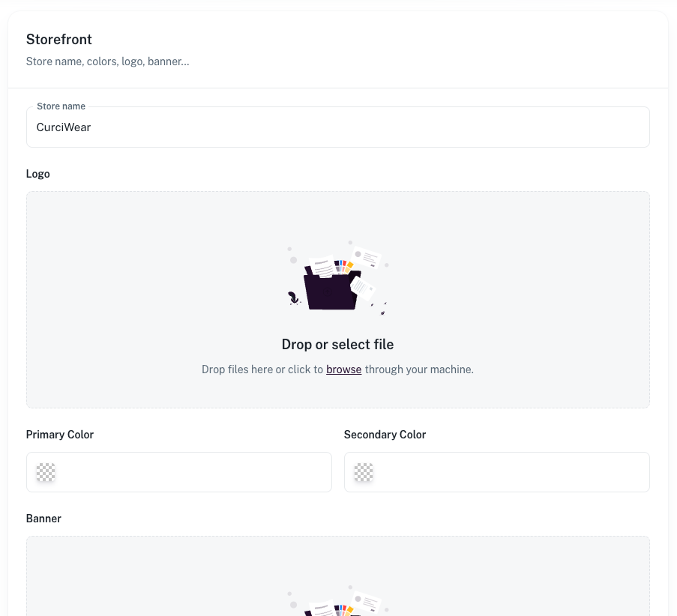The height and width of the screenshot is (616, 677).
Task: Click inside the Secondary Color text field
Action: tap(509, 472)
